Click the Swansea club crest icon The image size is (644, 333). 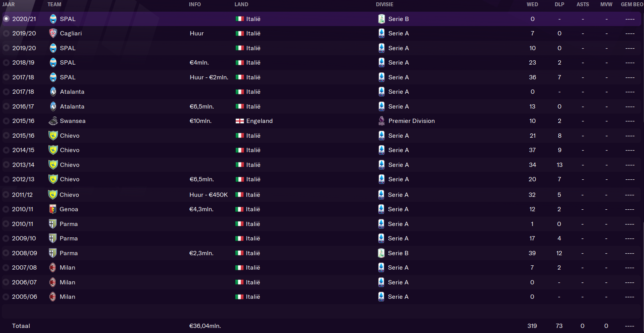pos(53,121)
